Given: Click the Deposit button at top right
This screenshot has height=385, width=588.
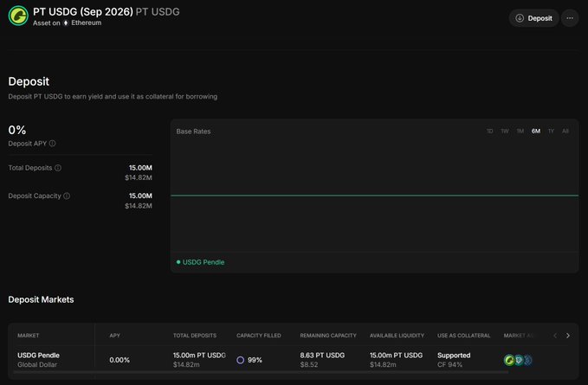Looking at the screenshot, I should point(533,18).
